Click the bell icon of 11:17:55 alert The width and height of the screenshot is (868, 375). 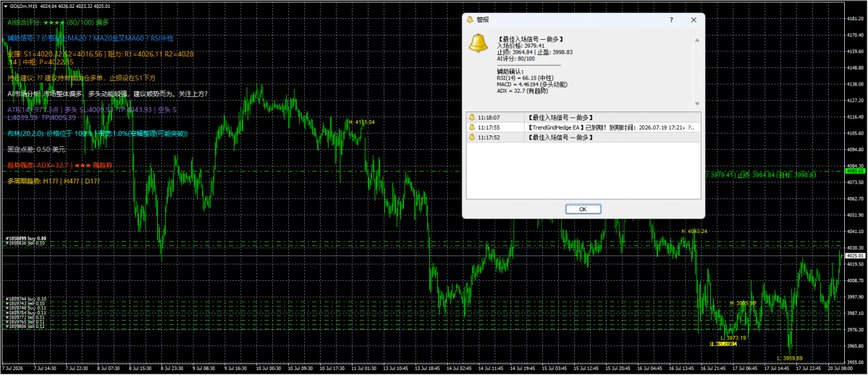pyautogui.click(x=471, y=127)
